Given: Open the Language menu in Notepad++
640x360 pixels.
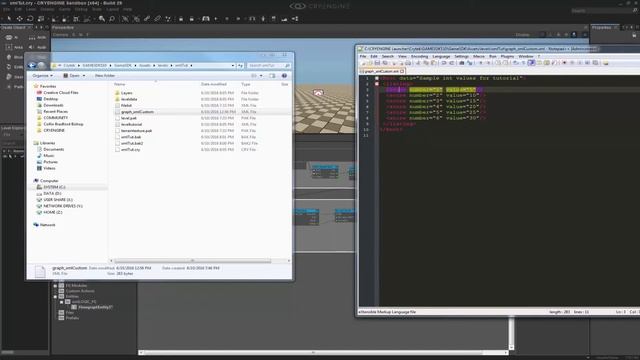Looking at the screenshot, I should click(441, 56).
